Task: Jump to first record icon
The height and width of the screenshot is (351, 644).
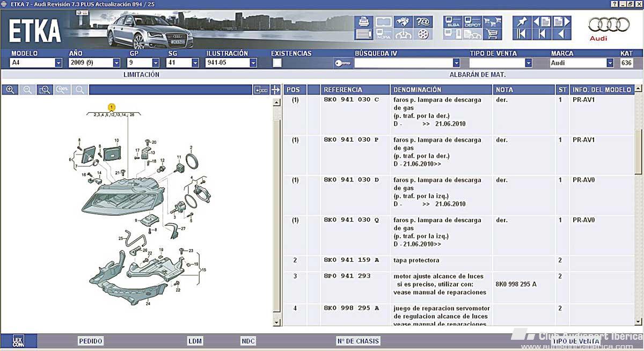Action: pos(522,34)
